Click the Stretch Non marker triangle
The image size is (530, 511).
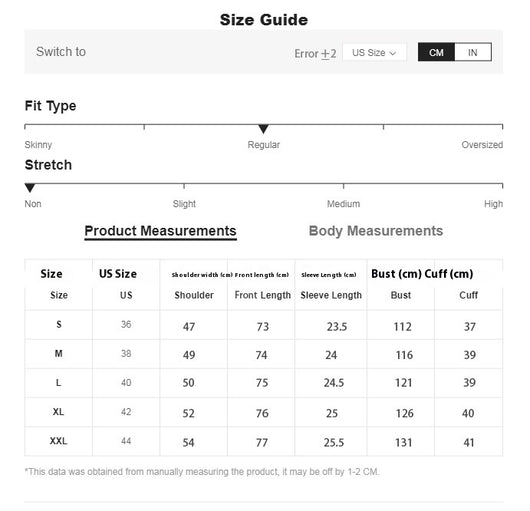pyautogui.click(x=30, y=188)
